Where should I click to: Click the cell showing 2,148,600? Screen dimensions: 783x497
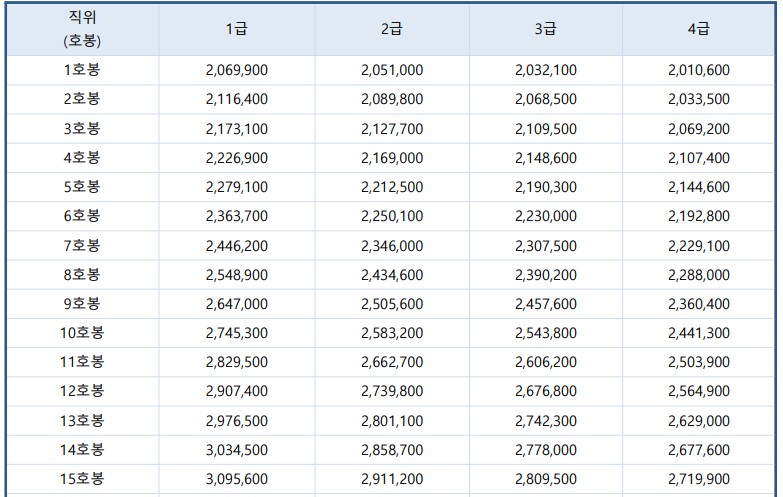click(546, 158)
